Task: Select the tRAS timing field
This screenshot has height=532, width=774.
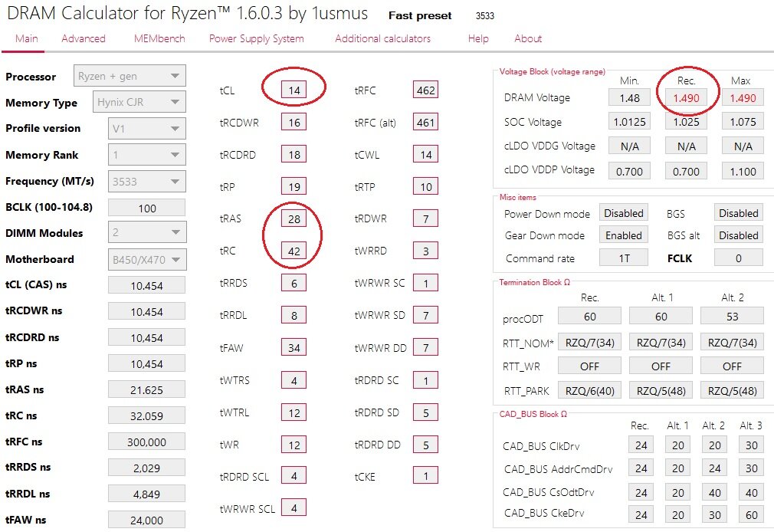Action: pyautogui.click(x=294, y=218)
